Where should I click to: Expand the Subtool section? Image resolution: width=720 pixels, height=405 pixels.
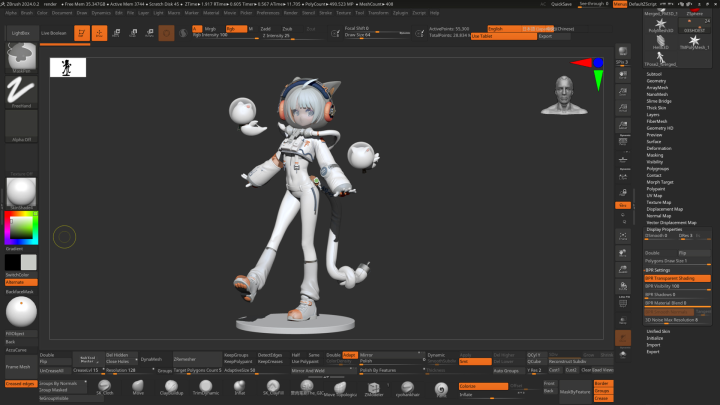pyautogui.click(x=654, y=74)
